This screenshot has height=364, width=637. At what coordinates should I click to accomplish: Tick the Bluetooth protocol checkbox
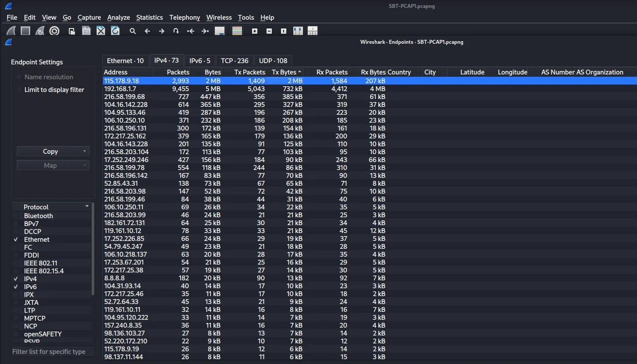click(x=16, y=216)
